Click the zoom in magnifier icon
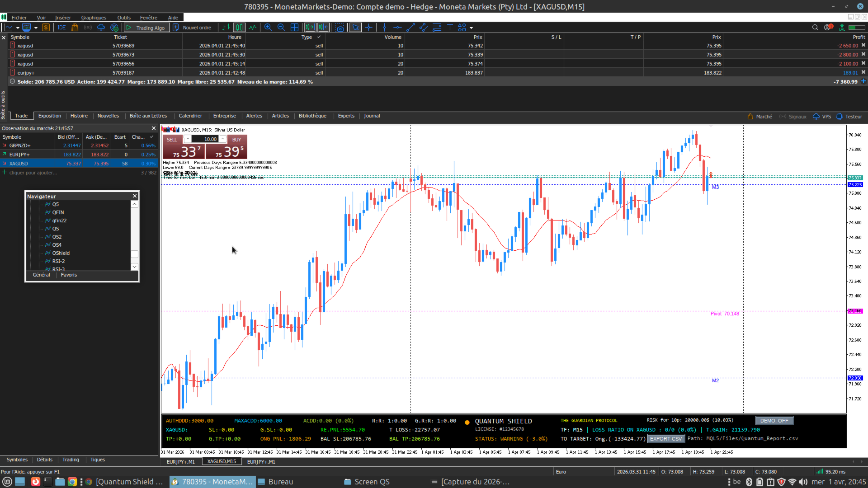Viewport: 868px width, 488px height. tap(268, 28)
